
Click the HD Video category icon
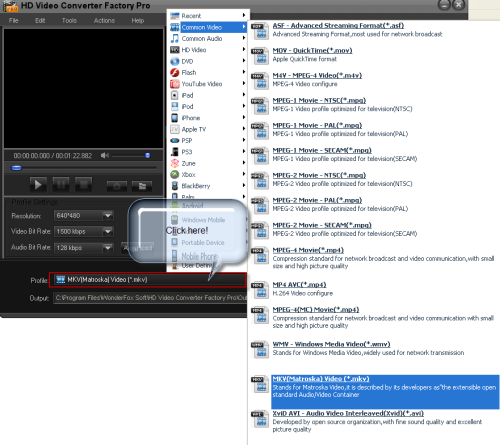point(175,50)
